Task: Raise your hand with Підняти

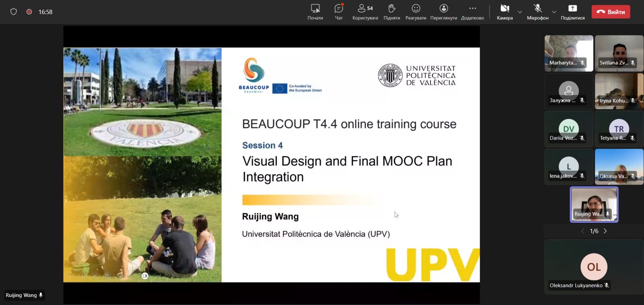Action: [x=392, y=12]
